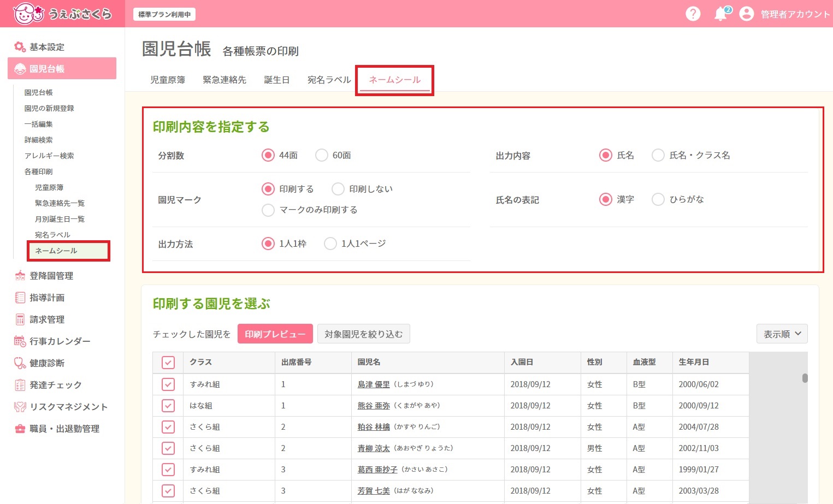Open the notifications bell icon

(x=721, y=14)
